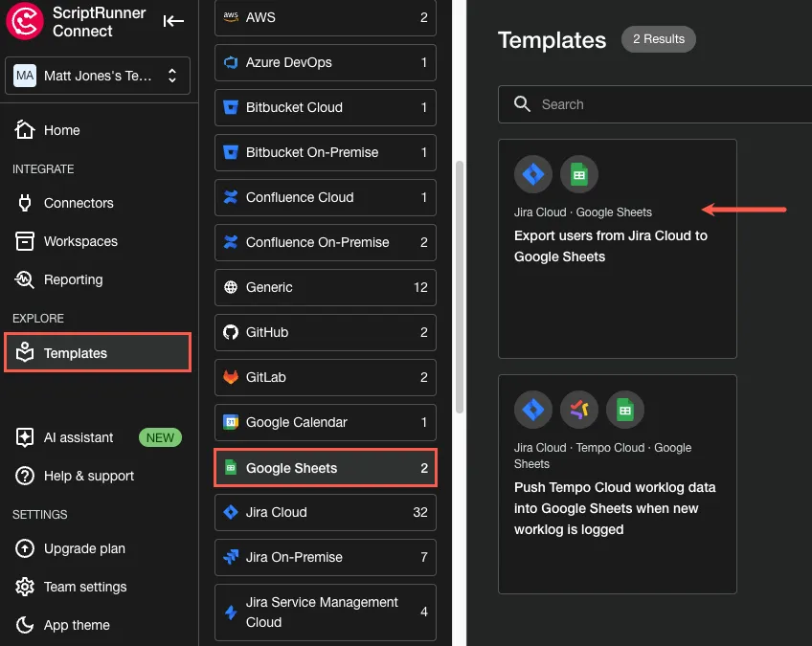The height and width of the screenshot is (646, 812).
Task: Filter by Jira Service Management Cloud
Action: (x=326, y=613)
